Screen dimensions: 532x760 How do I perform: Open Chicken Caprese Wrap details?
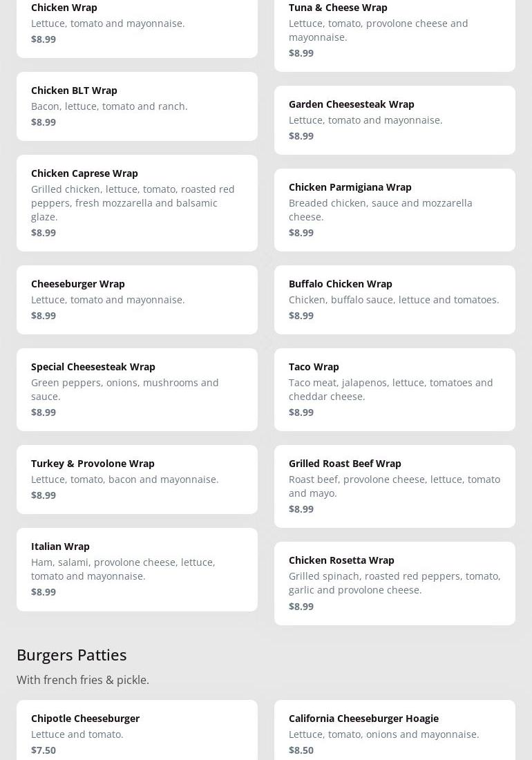point(137,202)
